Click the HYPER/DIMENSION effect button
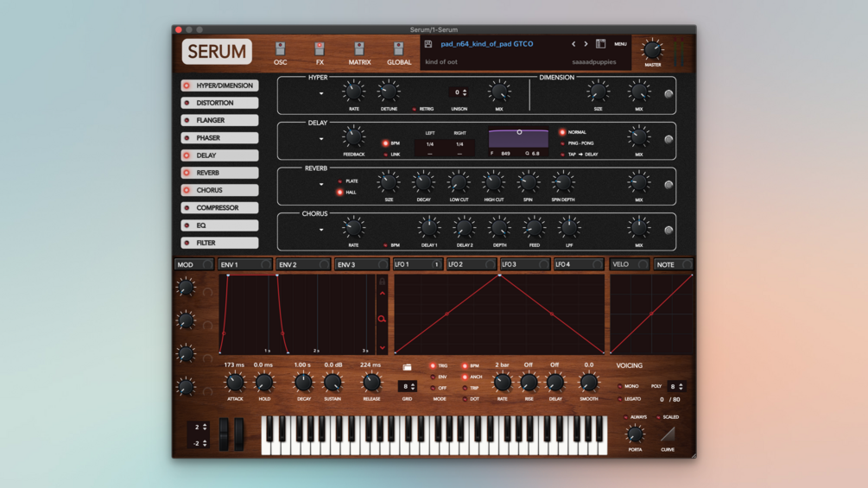The width and height of the screenshot is (868, 488). (219, 86)
